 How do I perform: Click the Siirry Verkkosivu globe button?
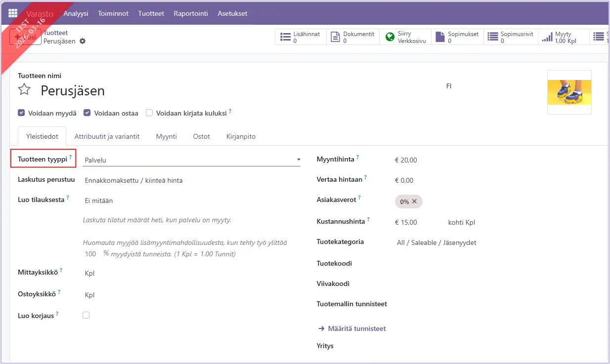point(406,38)
